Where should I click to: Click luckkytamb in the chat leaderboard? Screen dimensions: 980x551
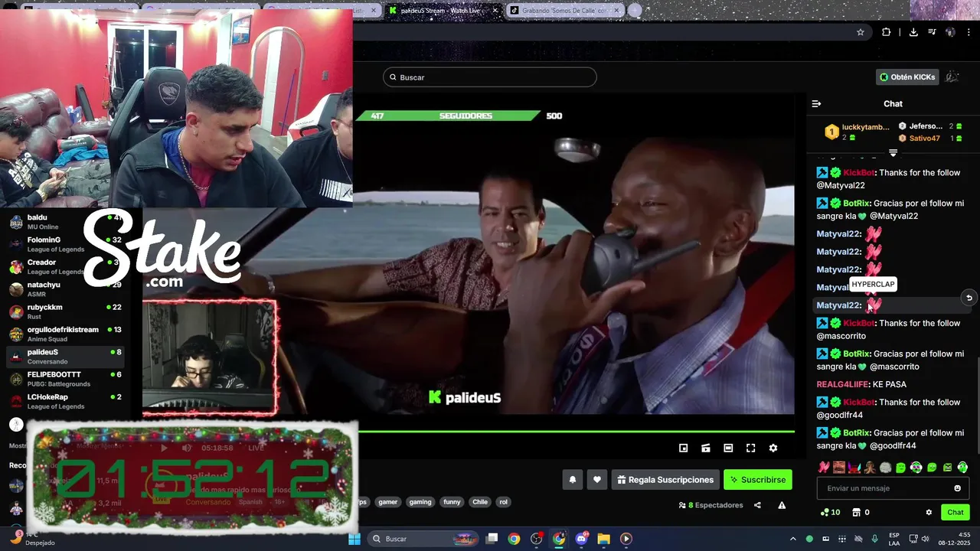(x=865, y=127)
